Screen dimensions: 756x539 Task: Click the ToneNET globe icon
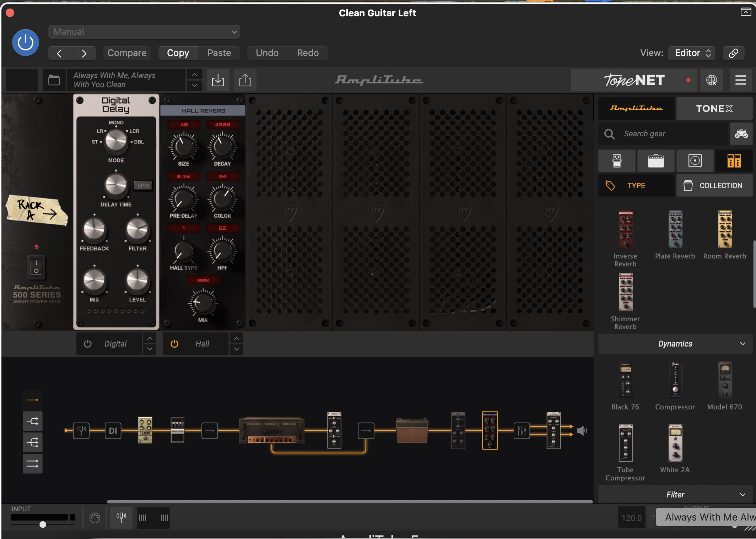[x=712, y=80]
